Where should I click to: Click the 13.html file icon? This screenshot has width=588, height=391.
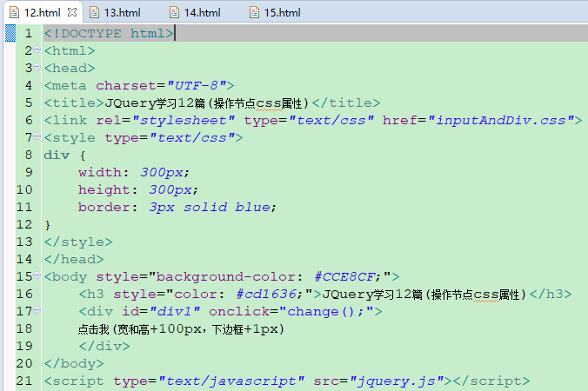[x=94, y=13]
